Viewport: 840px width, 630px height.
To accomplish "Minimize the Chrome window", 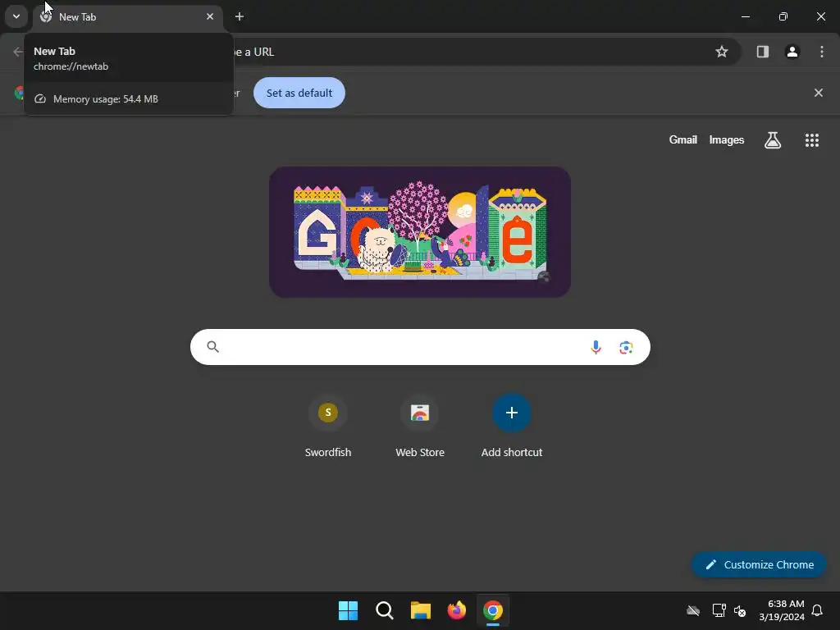I will (x=745, y=16).
